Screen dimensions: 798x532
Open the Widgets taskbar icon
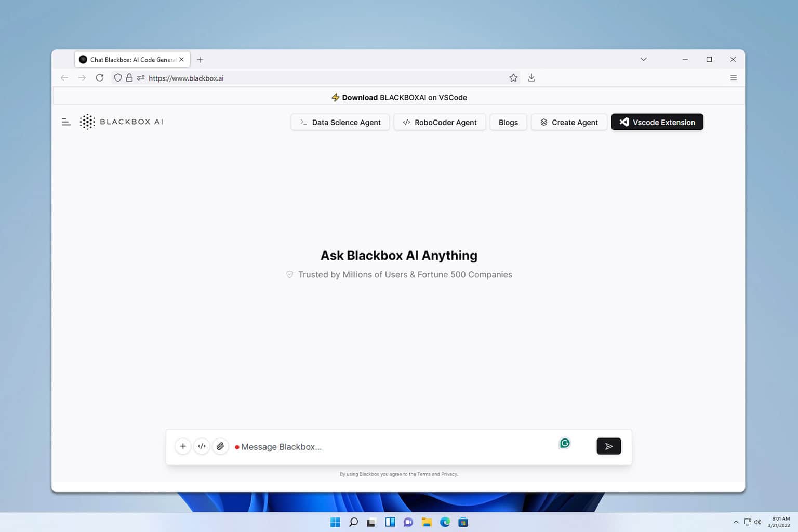[x=390, y=522]
